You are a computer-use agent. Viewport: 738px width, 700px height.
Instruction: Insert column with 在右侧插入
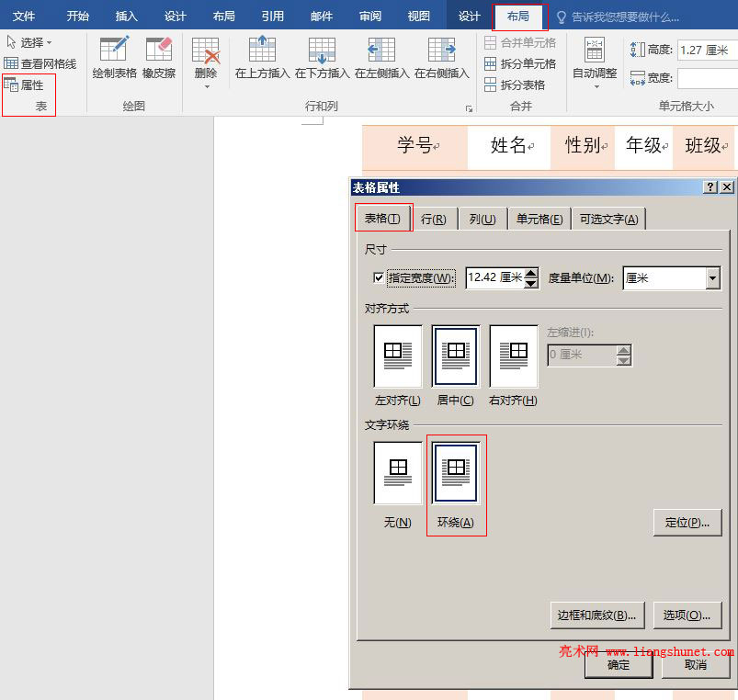(x=441, y=57)
